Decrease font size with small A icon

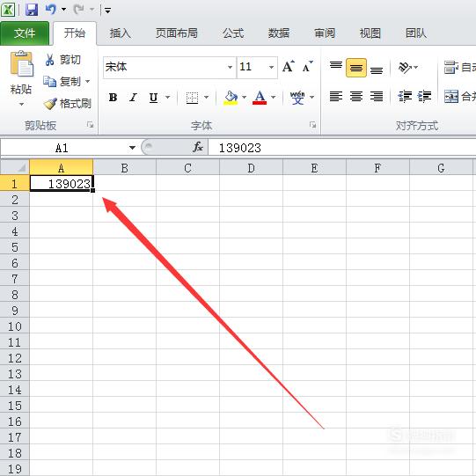307,67
